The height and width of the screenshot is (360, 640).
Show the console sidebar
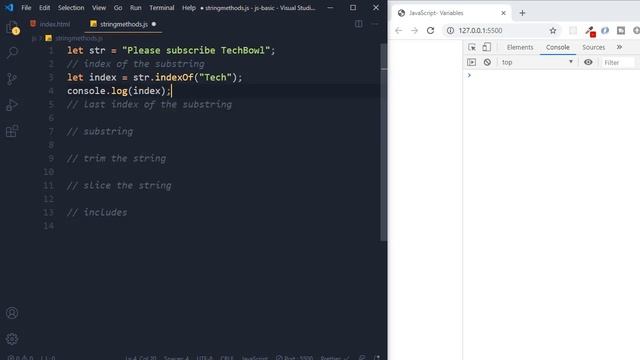tap(471, 62)
